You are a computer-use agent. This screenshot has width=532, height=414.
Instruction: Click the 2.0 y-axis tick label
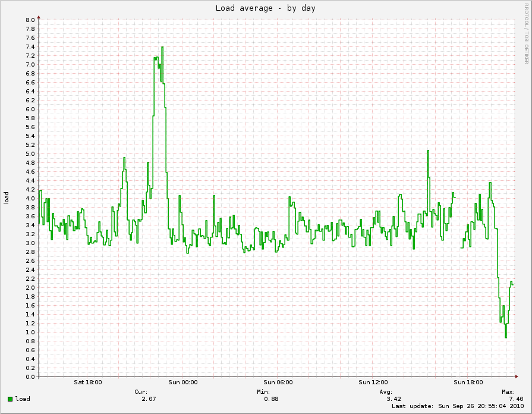(x=30, y=288)
